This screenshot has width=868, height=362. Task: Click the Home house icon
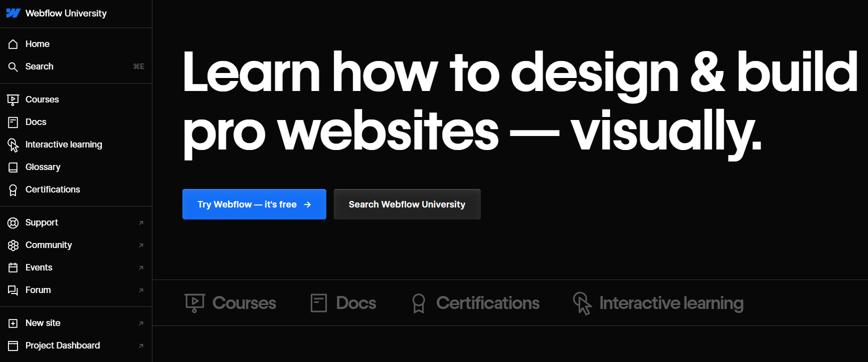point(13,44)
